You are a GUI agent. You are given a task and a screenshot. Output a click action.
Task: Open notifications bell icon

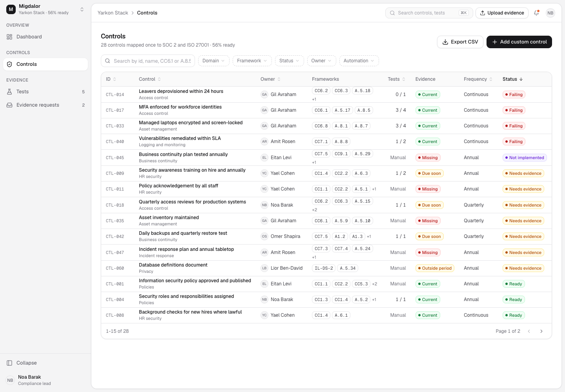click(x=536, y=13)
